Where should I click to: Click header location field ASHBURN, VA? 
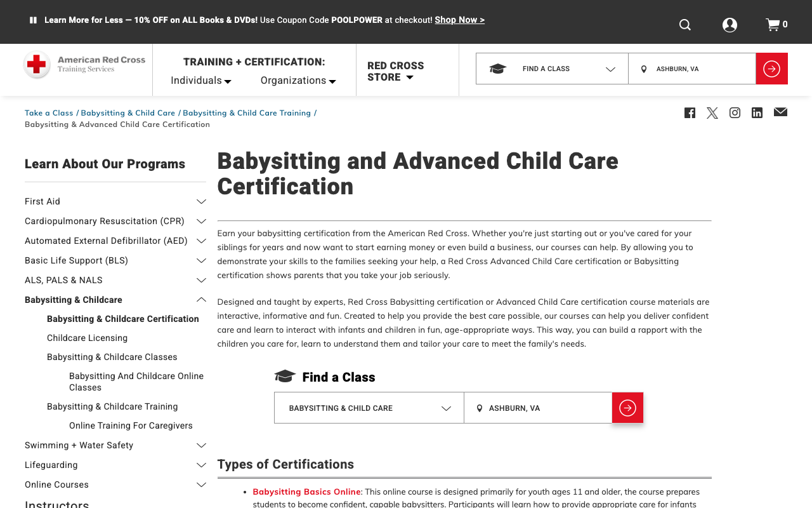[692, 69]
